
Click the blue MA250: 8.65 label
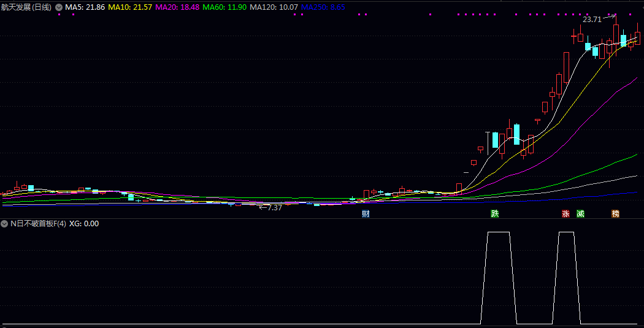(323, 7)
